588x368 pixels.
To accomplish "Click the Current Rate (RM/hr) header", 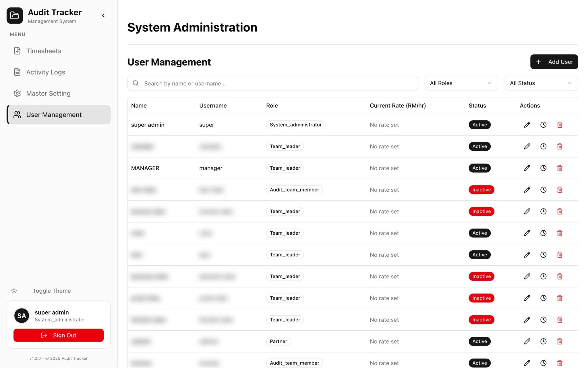I will pos(398,106).
